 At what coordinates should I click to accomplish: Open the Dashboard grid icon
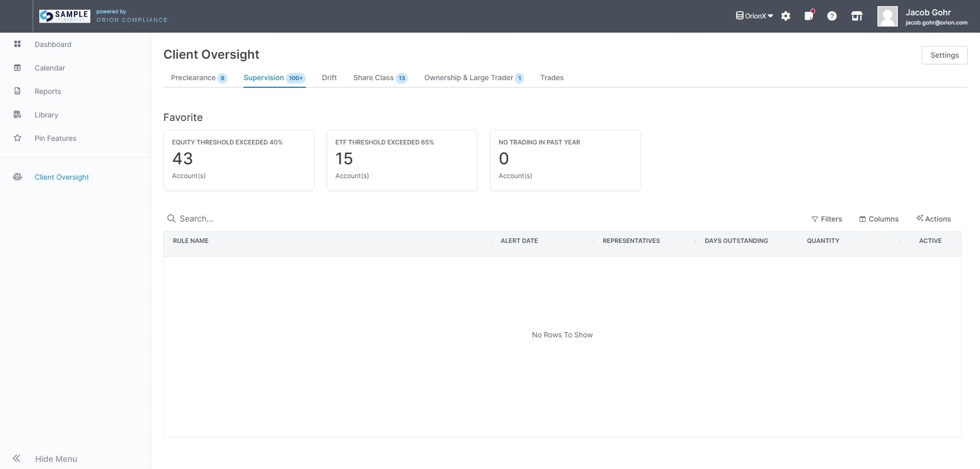click(x=17, y=44)
